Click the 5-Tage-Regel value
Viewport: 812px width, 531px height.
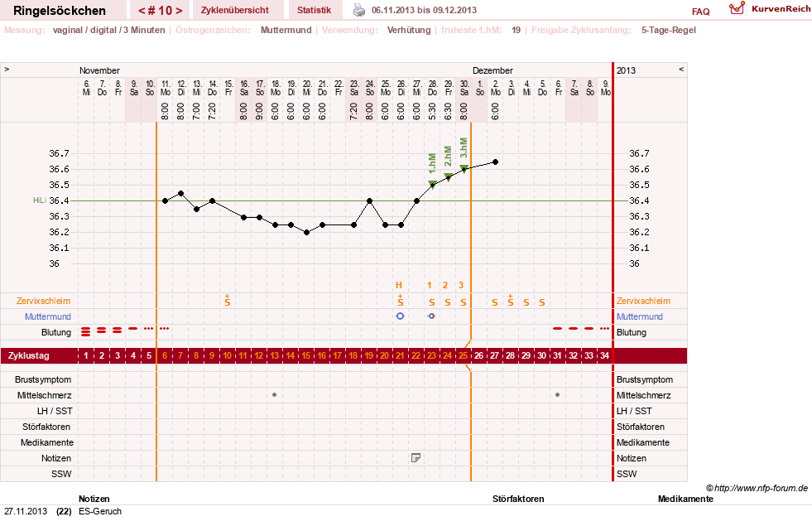click(x=669, y=30)
